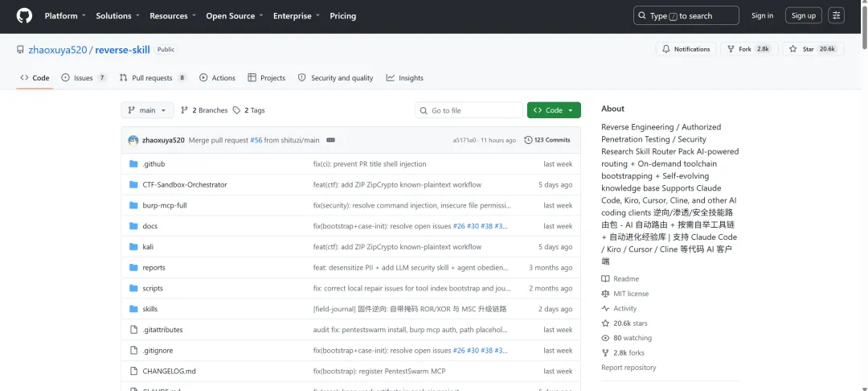The width and height of the screenshot is (868, 391).
Task: Switch to the Security and quality tab
Action: coord(335,78)
